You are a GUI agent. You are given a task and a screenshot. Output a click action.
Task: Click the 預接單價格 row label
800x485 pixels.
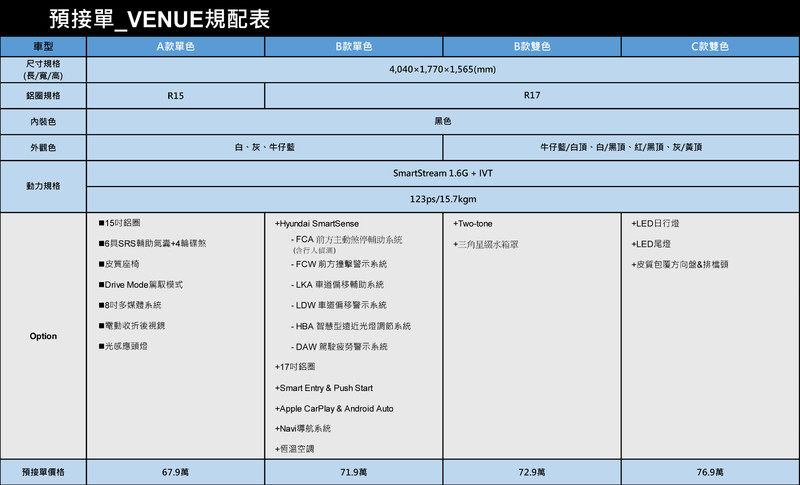pyautogui.click(x=43, y=472)
